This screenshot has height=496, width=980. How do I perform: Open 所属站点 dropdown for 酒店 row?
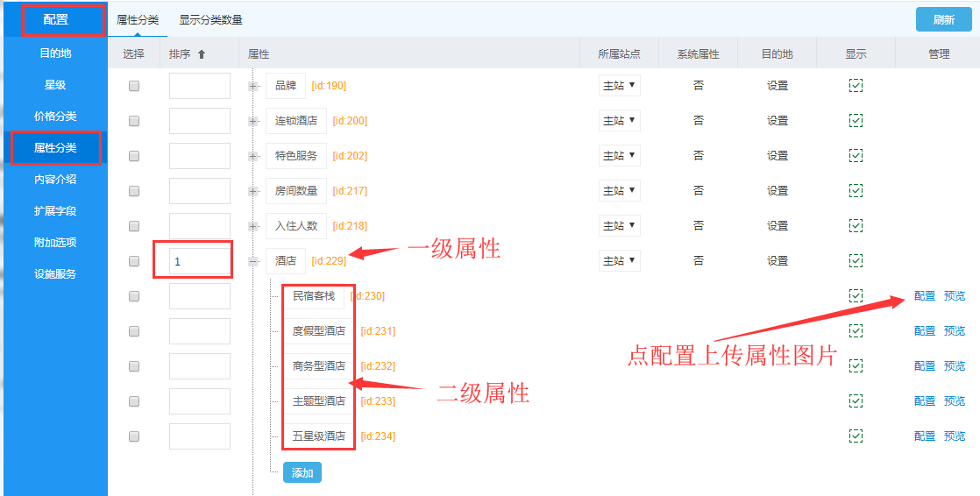point(620,261)
